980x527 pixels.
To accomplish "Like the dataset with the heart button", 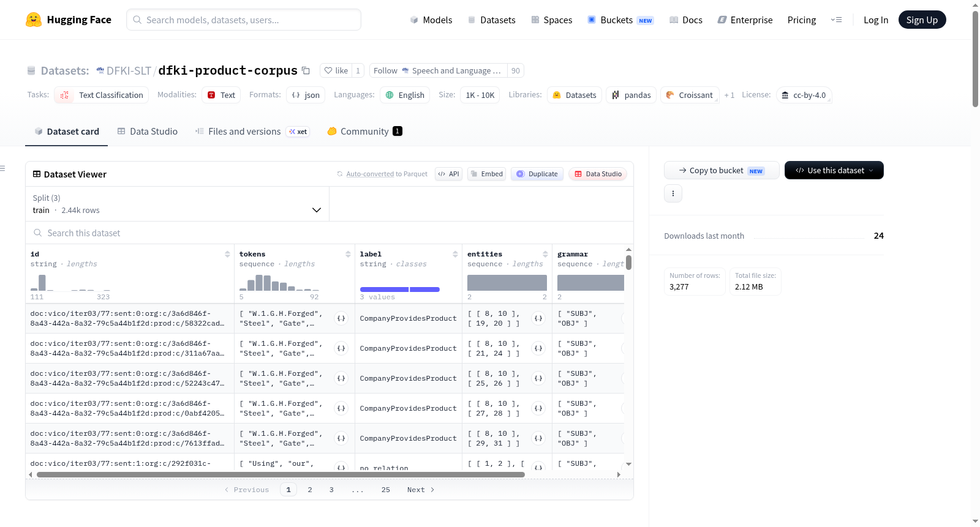I will (336, 70).
